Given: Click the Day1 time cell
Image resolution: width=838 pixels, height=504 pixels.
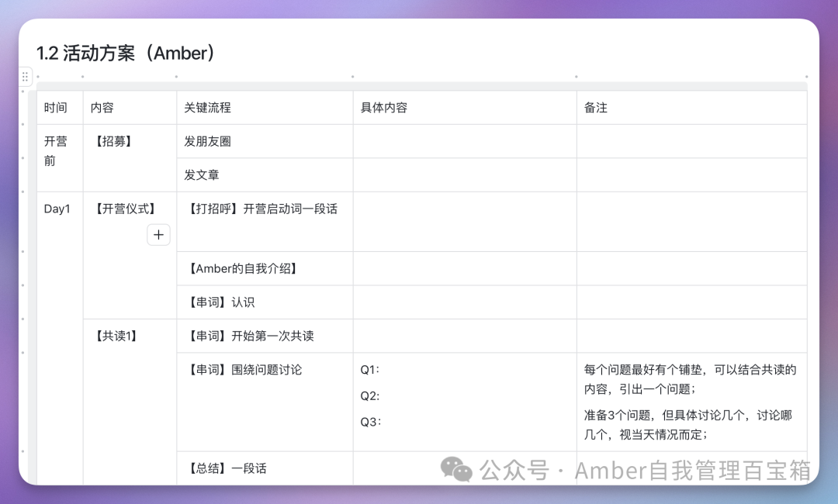Looking at the screenshot, I should pos(60,339).
